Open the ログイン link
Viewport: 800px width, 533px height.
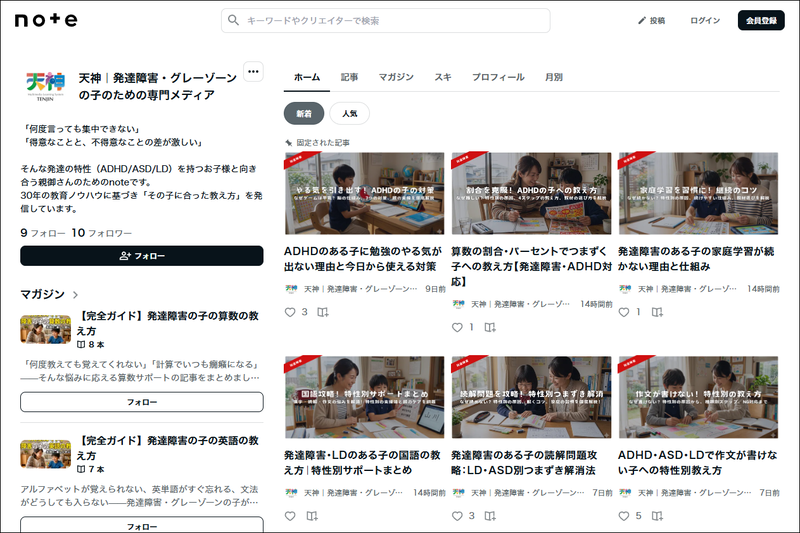705,20
